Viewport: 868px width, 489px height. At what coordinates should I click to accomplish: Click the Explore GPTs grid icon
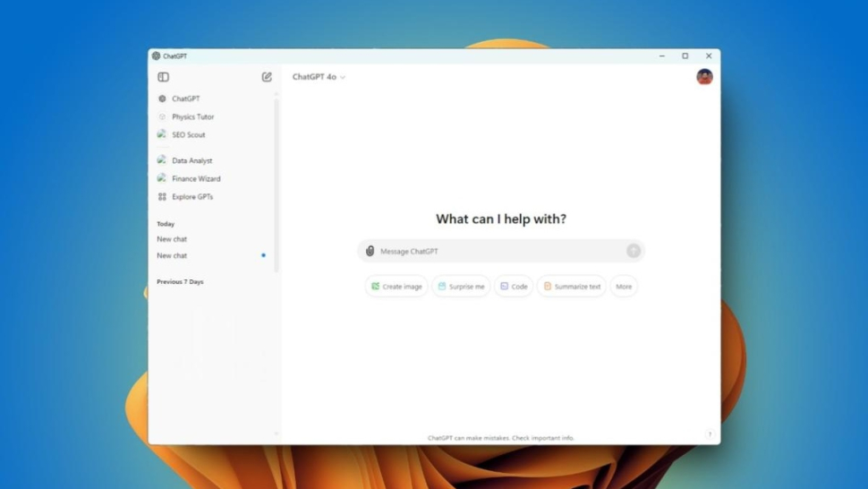click(162, 197)
